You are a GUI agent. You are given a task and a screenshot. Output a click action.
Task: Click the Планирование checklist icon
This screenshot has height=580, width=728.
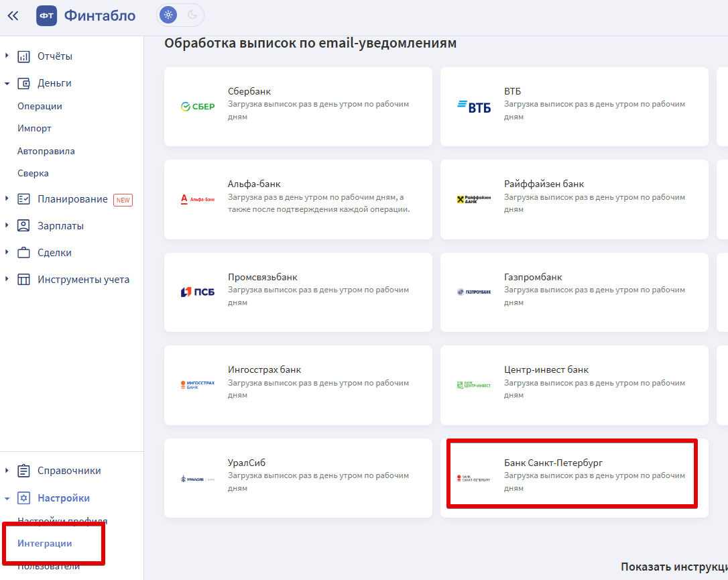click(x=23, y=199)
